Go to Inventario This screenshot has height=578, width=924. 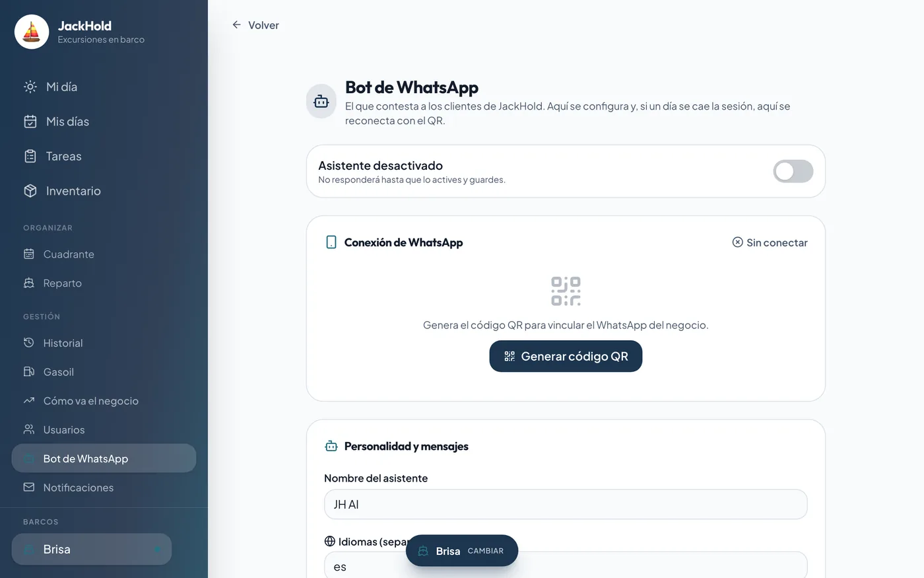click(x=104, y=191)
